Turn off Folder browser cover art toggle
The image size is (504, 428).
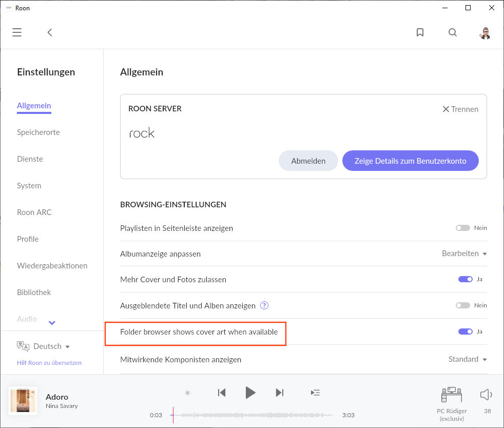tap(465, 332)
